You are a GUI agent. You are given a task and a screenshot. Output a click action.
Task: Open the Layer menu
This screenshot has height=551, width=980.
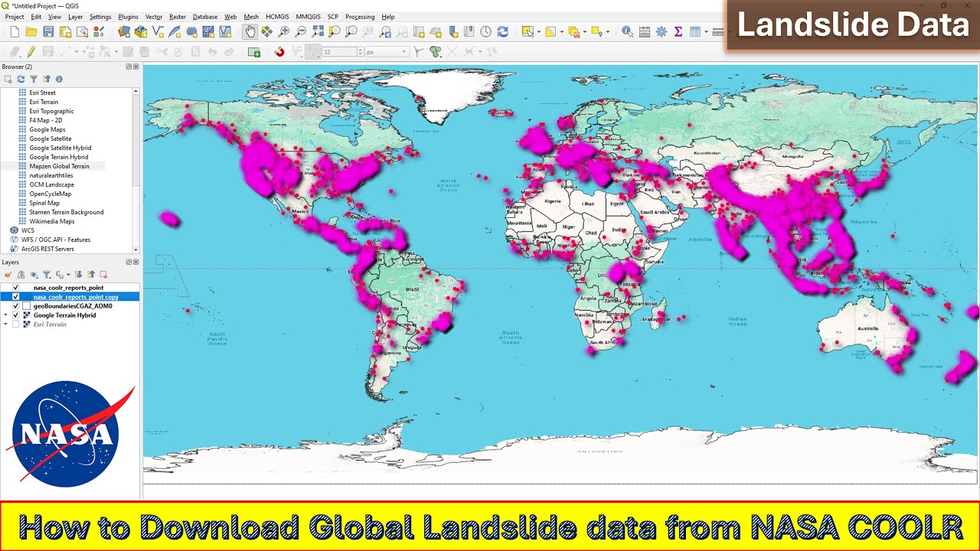point(75,17)
